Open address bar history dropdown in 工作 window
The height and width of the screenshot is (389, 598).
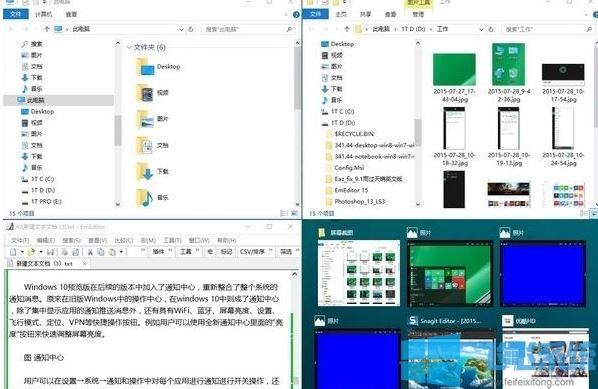click(481, 29)
